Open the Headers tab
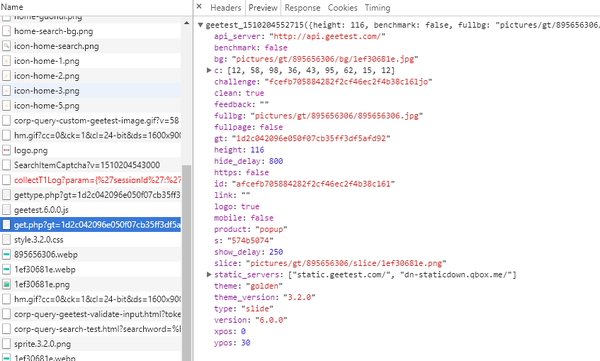 [225, 8]
